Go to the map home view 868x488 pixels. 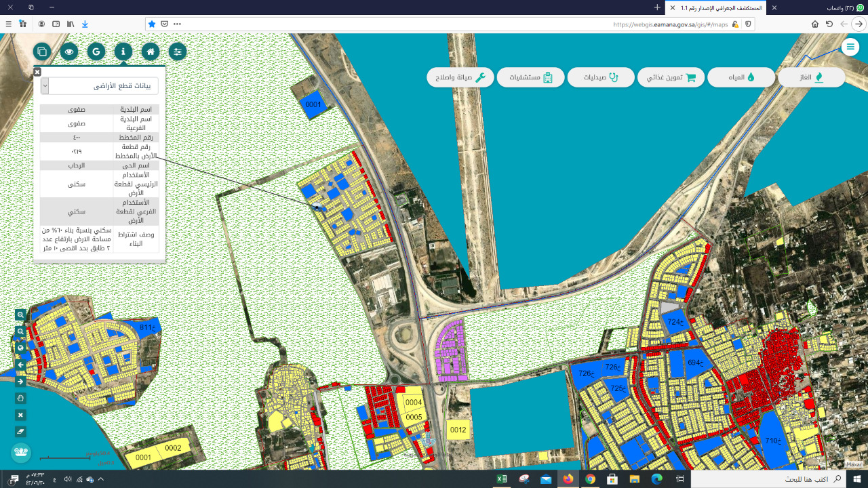coord(151,52)
